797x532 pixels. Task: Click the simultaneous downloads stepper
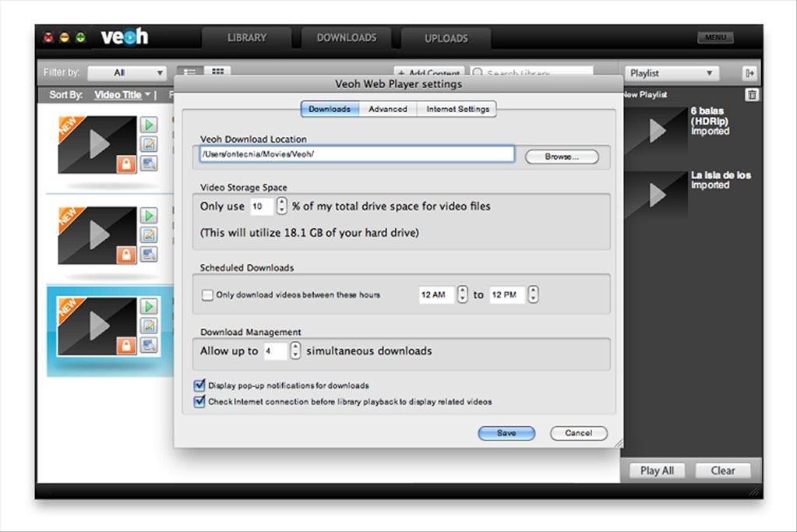coord(295,351)
